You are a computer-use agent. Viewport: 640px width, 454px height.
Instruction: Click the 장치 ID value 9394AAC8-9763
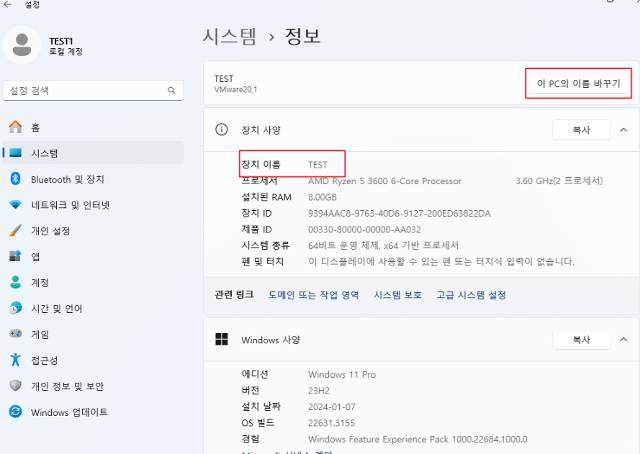tap(399, 214)
